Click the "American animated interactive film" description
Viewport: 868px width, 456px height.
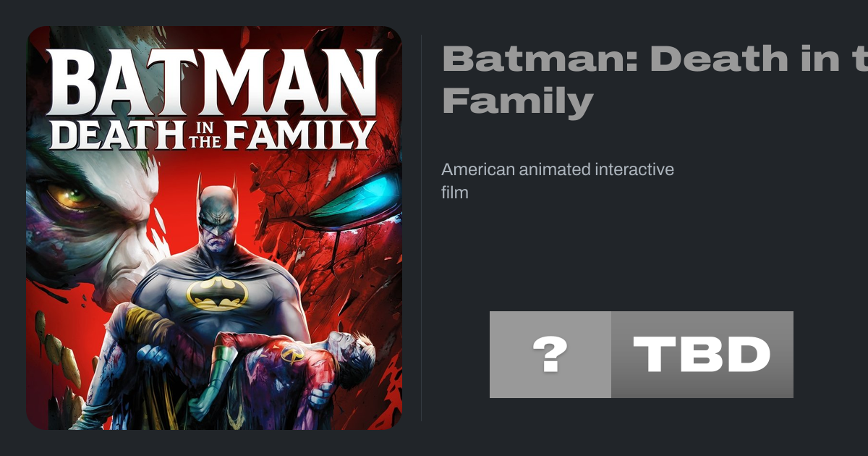point(557,181)
